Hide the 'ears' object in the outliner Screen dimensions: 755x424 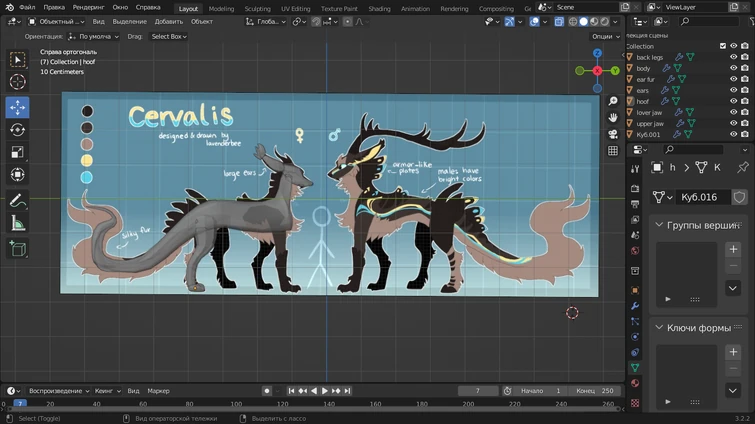point(733,90)
